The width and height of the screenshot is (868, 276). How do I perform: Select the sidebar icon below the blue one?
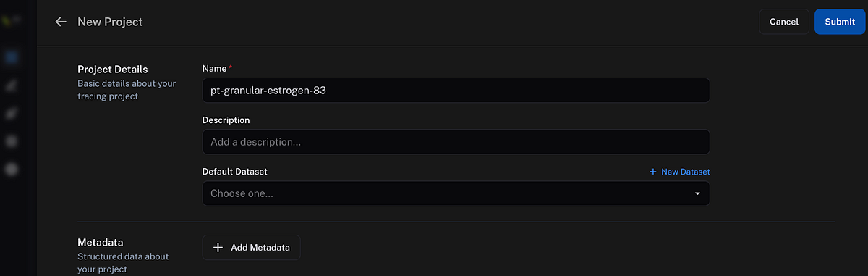coord(11,85)
